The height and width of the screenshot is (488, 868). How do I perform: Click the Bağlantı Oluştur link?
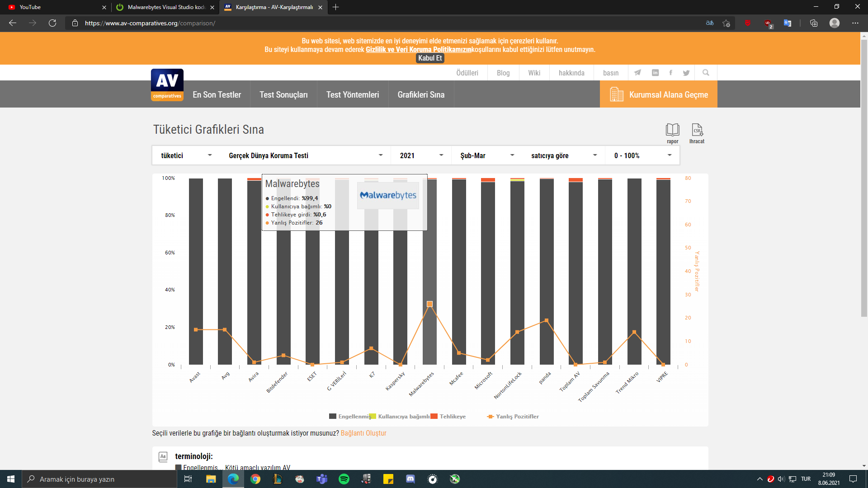(x=363, y=433)
